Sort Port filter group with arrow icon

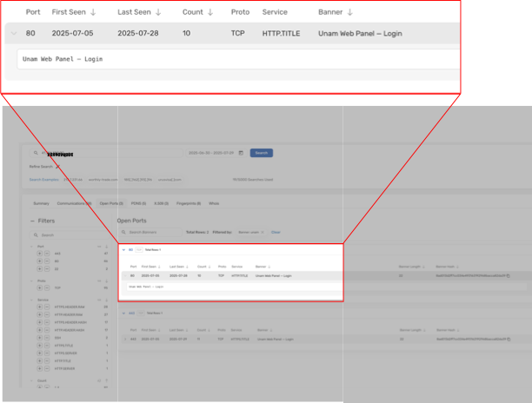(x=106, y=247)
